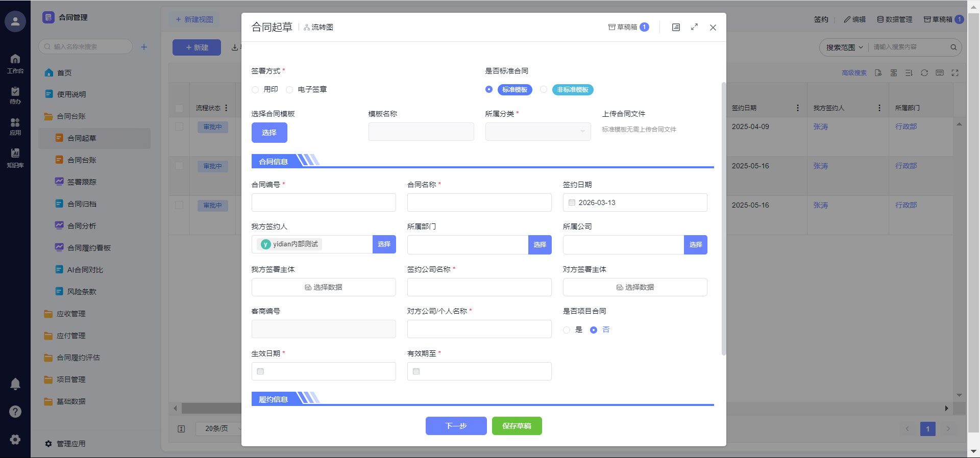Open the 所属分类 dropdown

[x=537, y=132]
